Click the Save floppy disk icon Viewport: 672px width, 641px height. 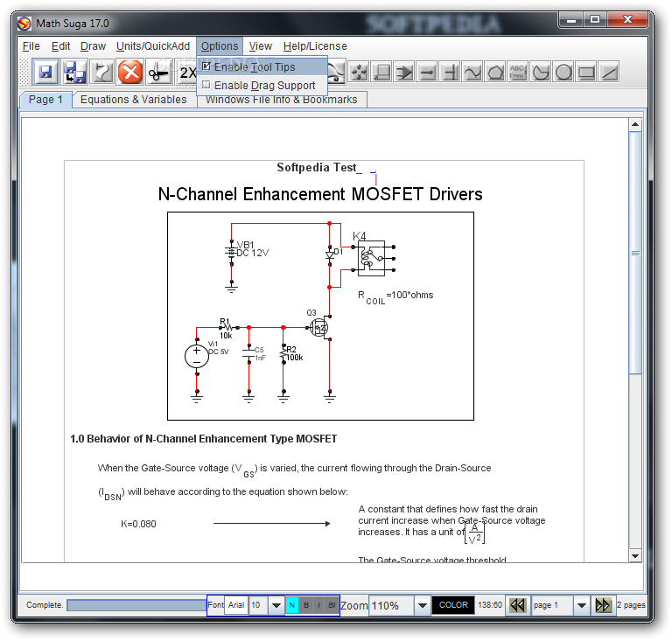click(45, 72)
